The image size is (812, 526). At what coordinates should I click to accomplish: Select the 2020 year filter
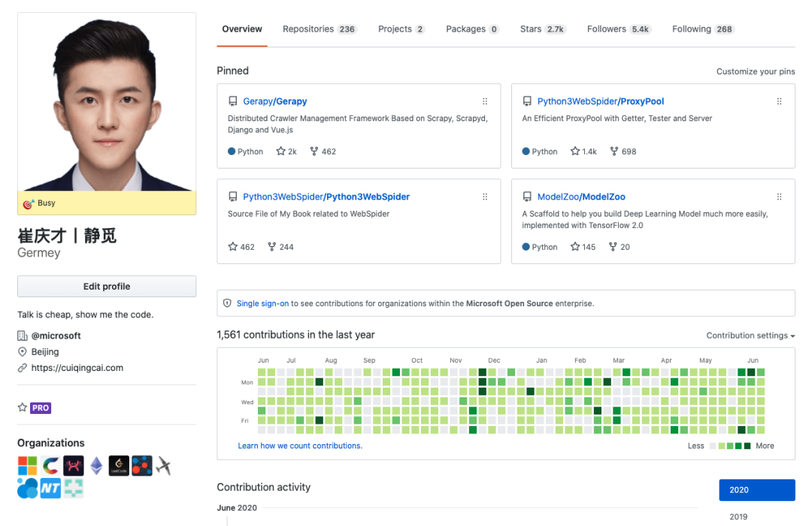pyautogui.click(x=756, y=490)
